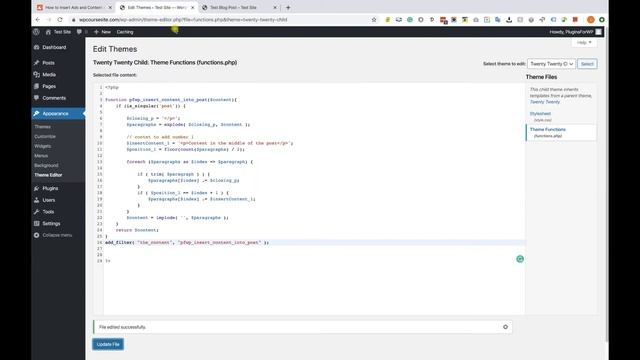Click the green Grammarly icon in editor

point(520,259)
